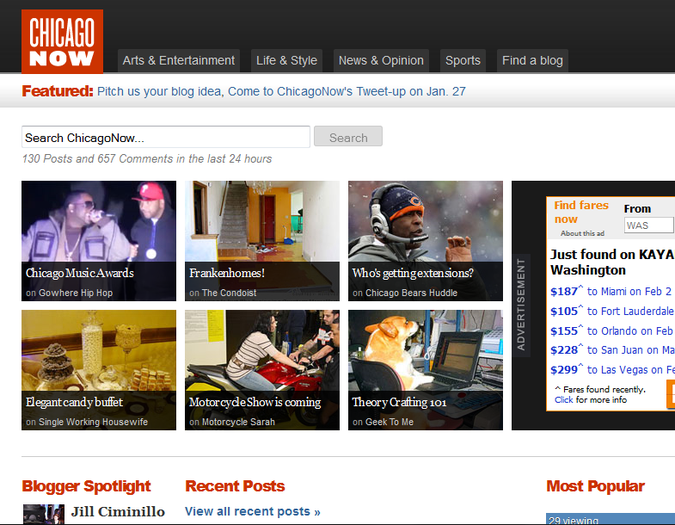Open the Find a blog tab

[533, 61]
